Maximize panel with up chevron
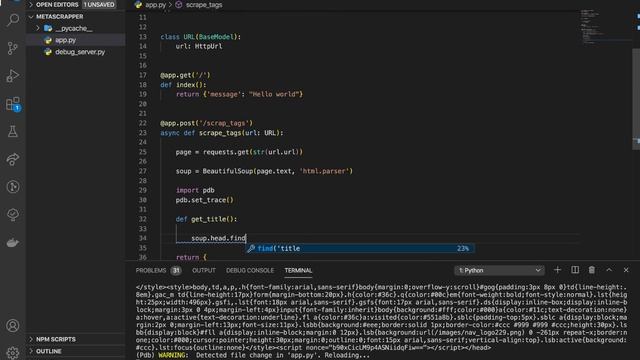This screenshot has height=360, width=640. point(609,270)
